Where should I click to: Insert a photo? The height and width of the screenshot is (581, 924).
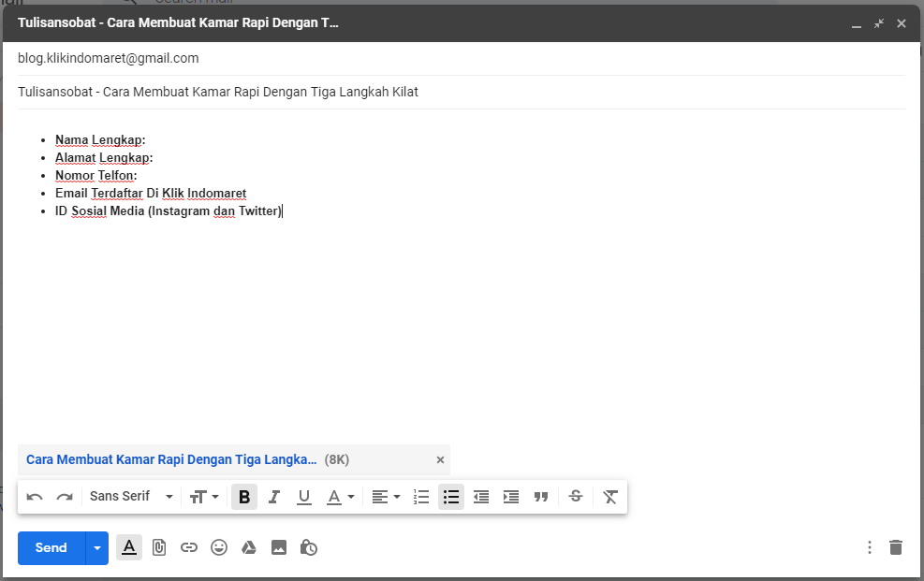click(279, 548)
